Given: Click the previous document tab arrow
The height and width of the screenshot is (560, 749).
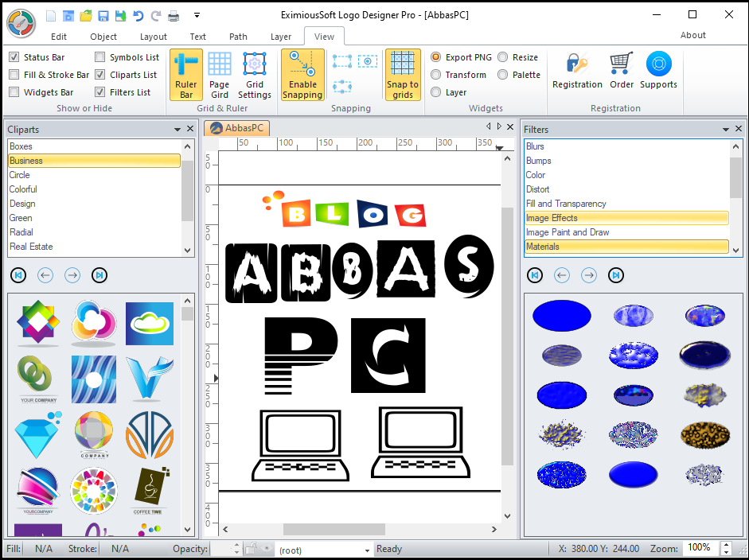Looking at the screenshot, I should pos(488,126).
